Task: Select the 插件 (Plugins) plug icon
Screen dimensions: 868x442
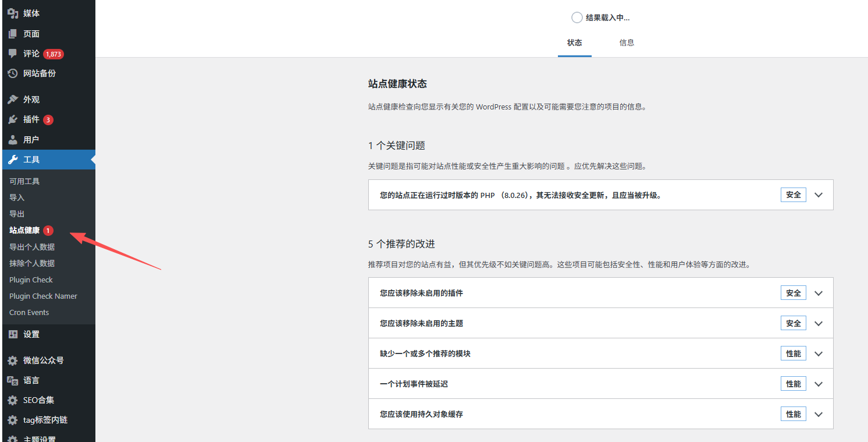Action: (13, 119)
